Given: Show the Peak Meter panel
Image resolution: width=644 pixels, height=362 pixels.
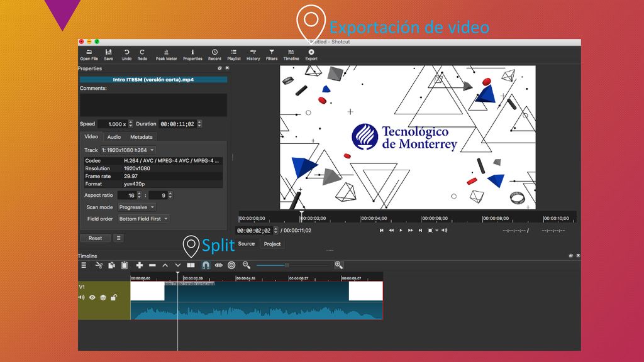Looking at the screenshot, I should coord(166,55).
